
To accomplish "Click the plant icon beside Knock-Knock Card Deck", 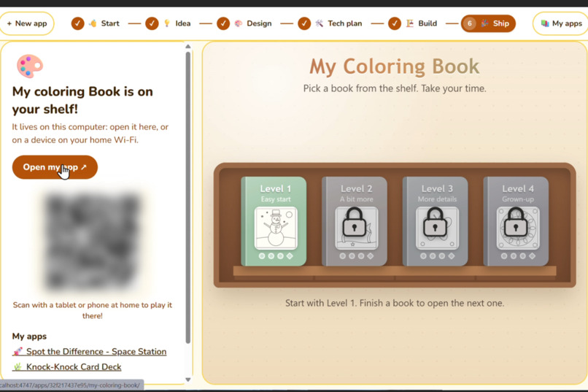I will point(18,367).
